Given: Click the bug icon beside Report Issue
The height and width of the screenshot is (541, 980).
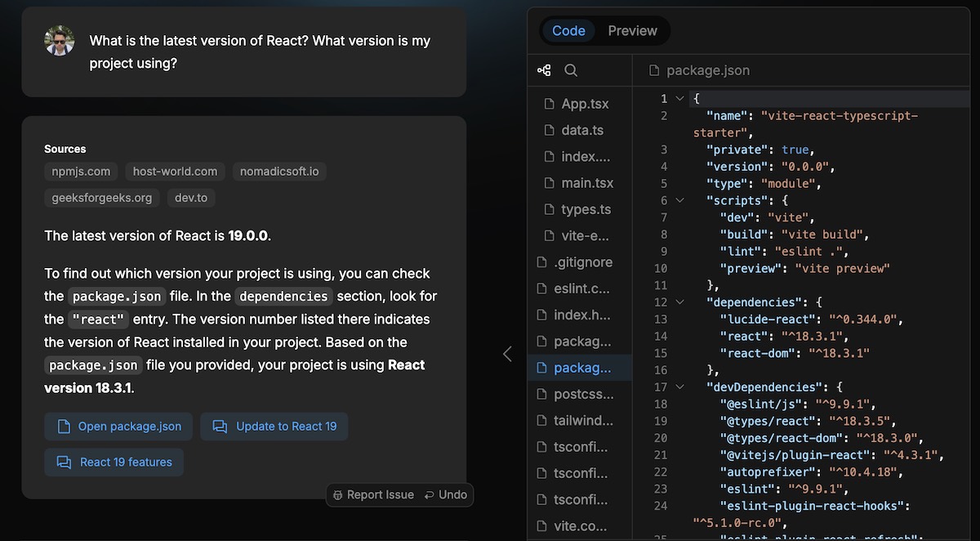Looking at the screenshot, I should point(338,495).
